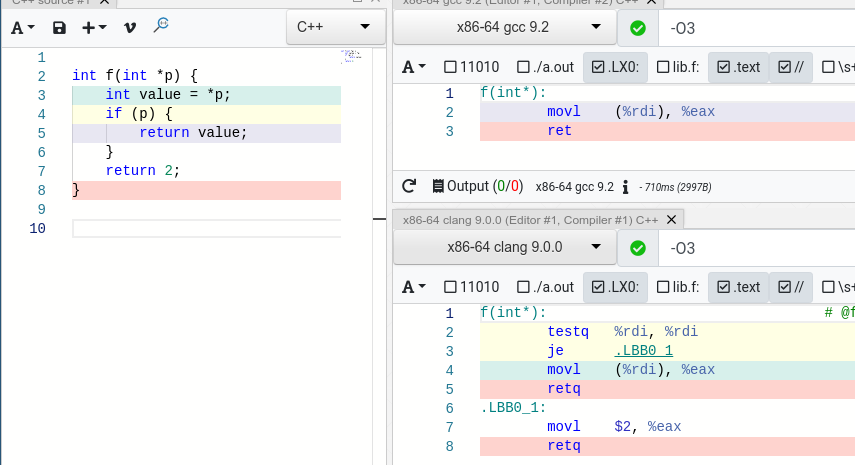855x465 pixels.
Task: Click the gcc compiler options field containing -O3
Action: 758,28
